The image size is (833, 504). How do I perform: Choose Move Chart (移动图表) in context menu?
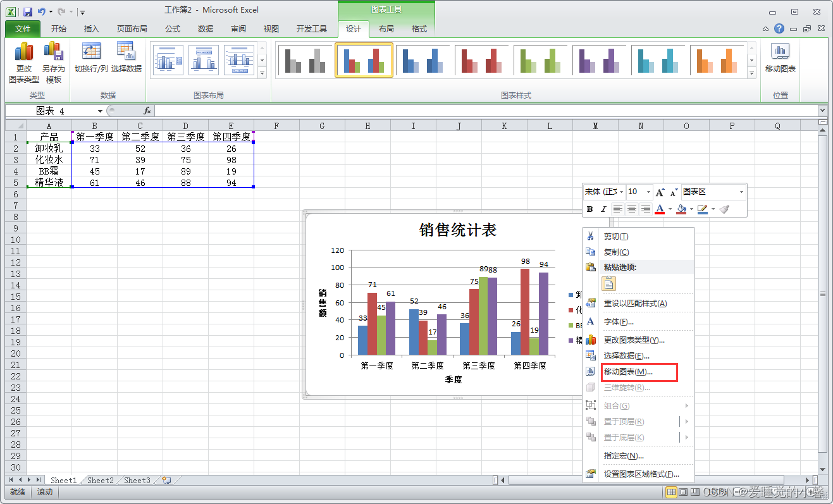pyautogui.click(x=638, y=372)
